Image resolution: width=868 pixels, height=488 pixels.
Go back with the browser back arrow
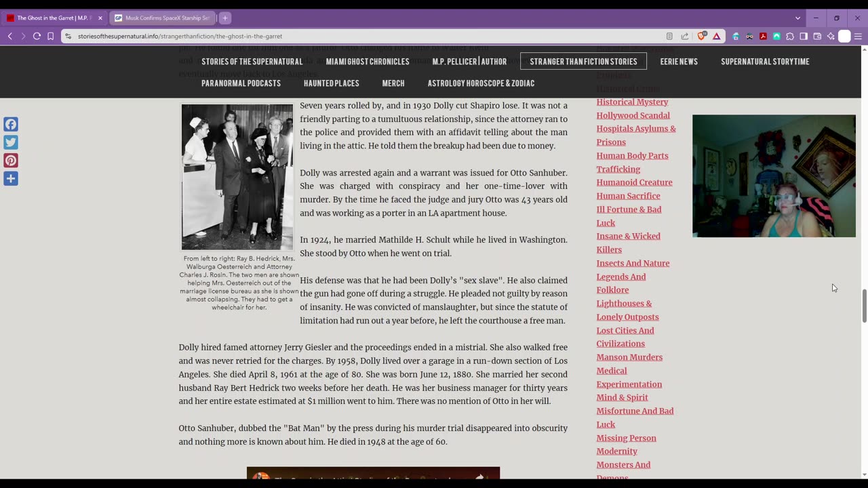click(9, 36)
